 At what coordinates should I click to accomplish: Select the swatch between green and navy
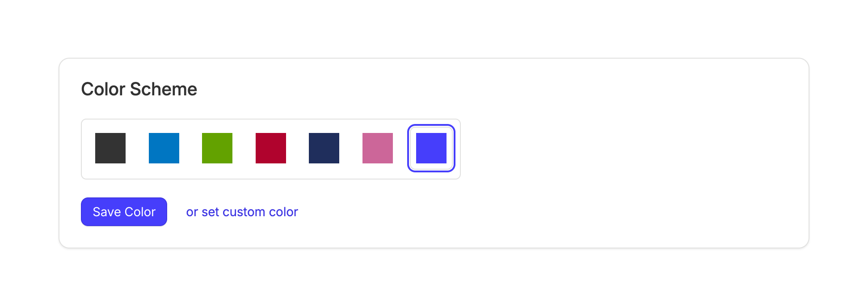point(271,148)
